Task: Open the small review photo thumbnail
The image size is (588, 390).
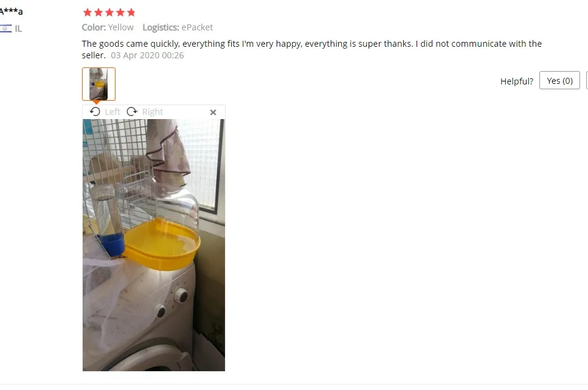Action: tap(99, 84)
